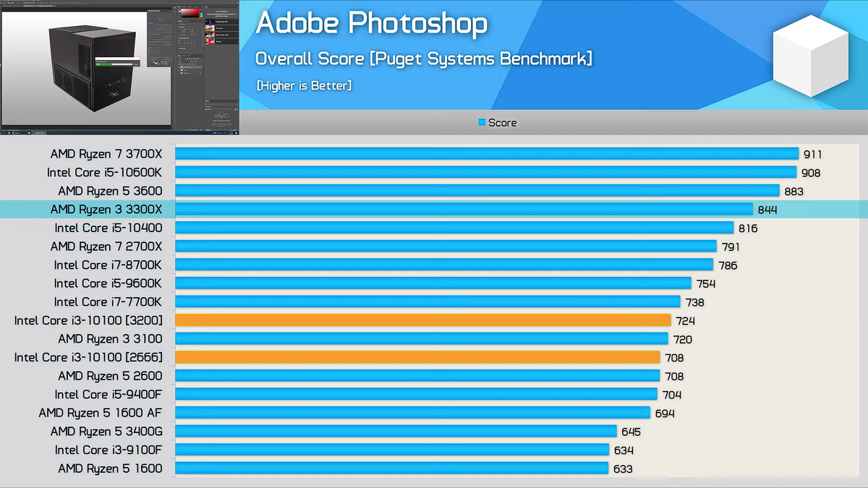This screenshot has height=488, width=868.
Task: Click the Puget Systems Benchmark subtitle
Action: click(424, 59)
